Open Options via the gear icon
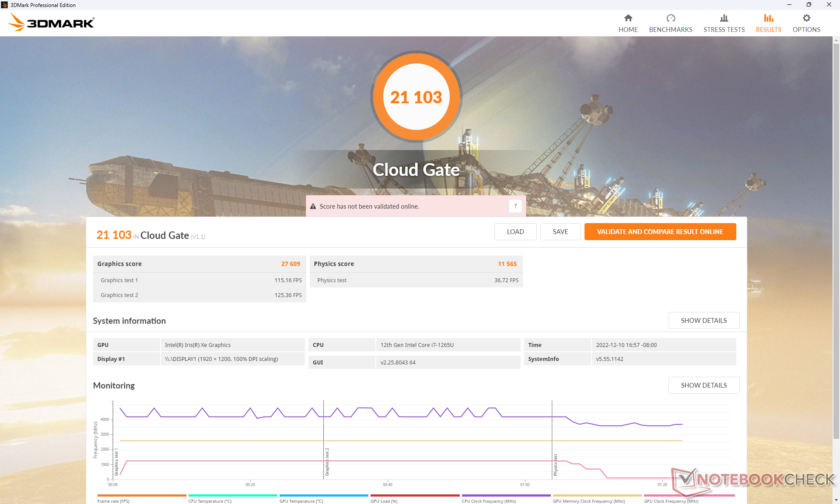The width and height of the screenshot is (840, 504). [x=806, y=18]
